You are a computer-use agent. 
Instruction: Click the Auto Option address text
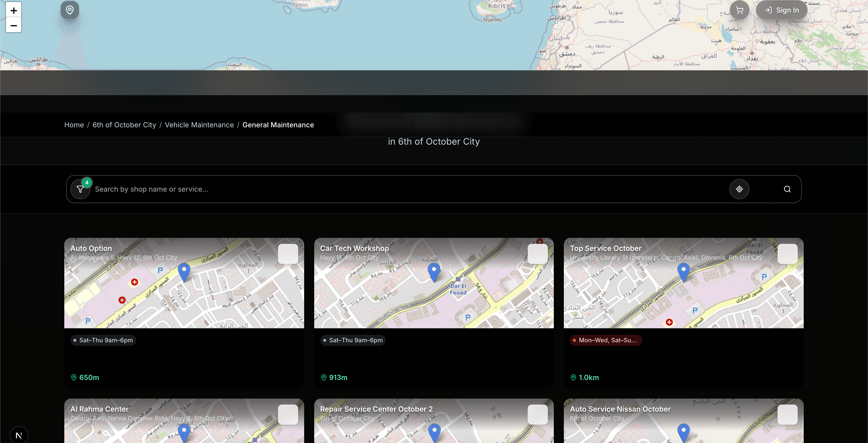pyautogui.click(x=124, y=258)
